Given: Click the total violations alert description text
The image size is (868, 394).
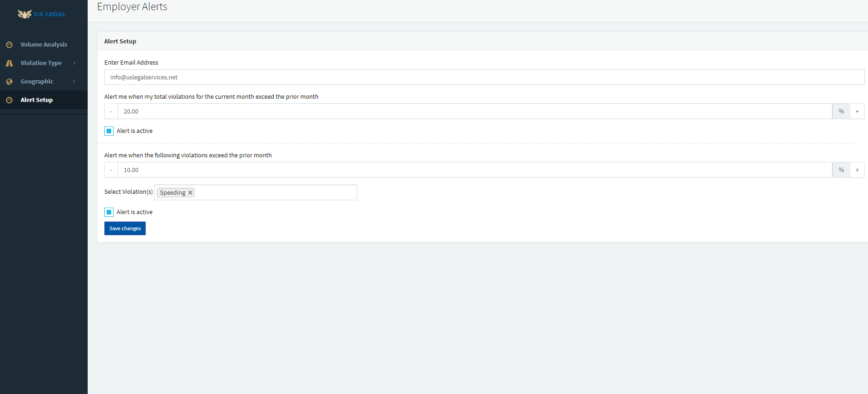Looking at the screenshot, I should click(x=211, y=96).
